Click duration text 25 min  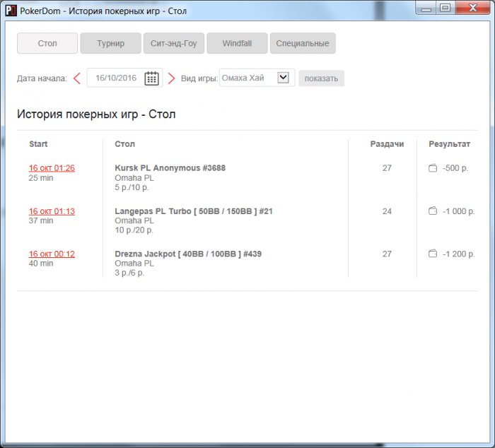pyautogui.click(x=41, y=178)
